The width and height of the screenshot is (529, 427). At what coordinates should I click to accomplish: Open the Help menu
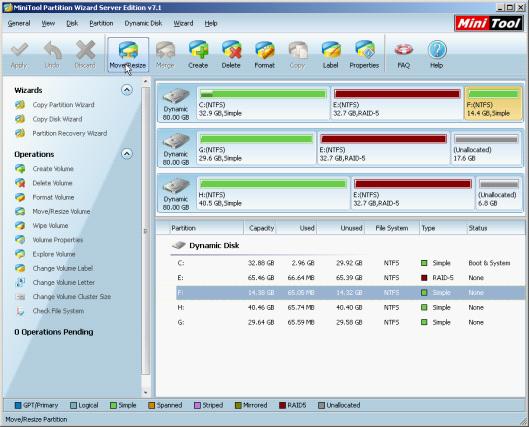point(211,23)
